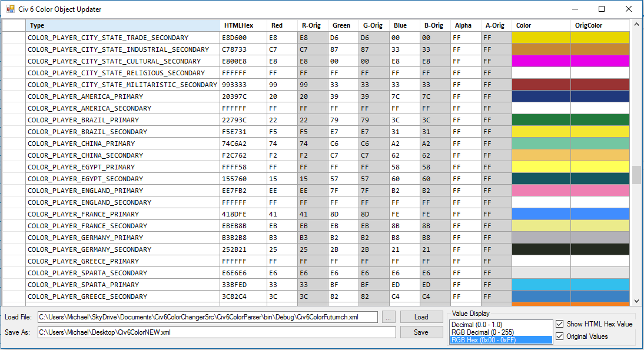
Task: Click Blue cell in the COLOR_PLAYER_CHINA_PRIMARY row
Action: [x=404, y=144]
